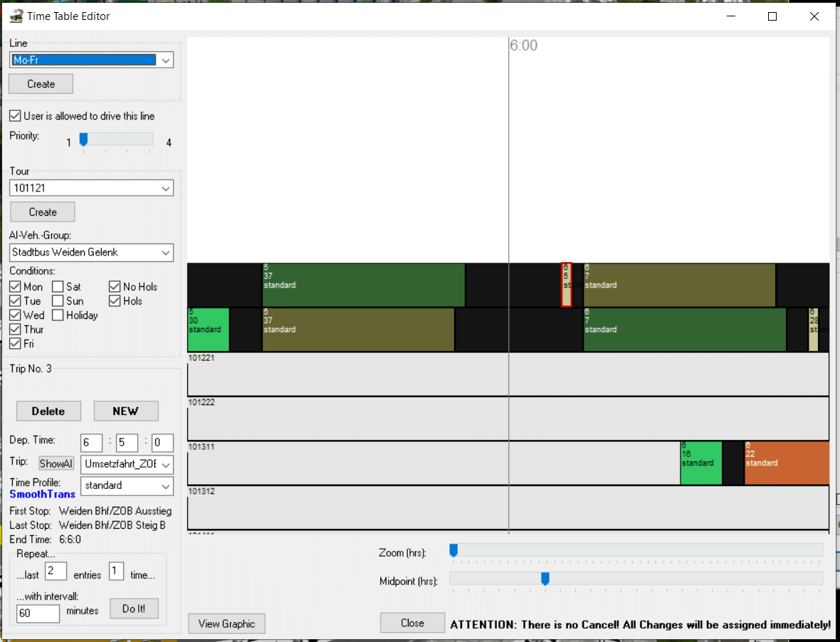Click the SmoothTrans link
The height and width of the screenshot is (642, 840).
coord(42,494)
